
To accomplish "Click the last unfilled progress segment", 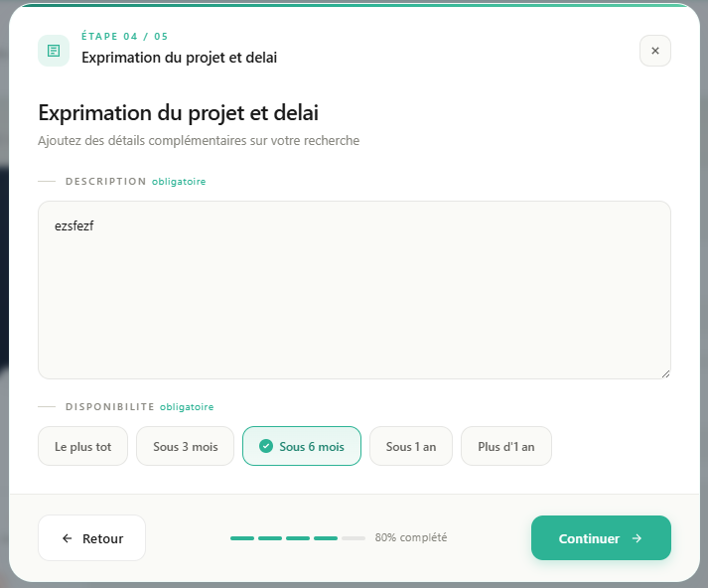I will (x=354, y=538).
